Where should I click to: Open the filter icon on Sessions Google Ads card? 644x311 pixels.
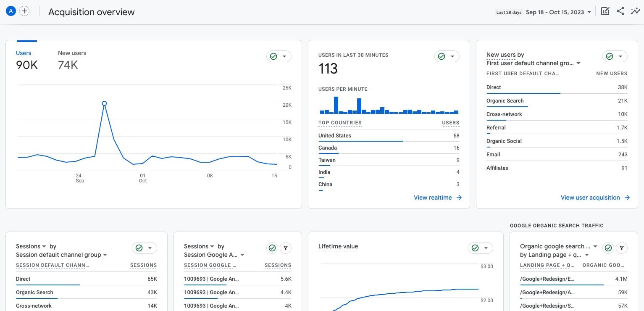tap(286, 248)
